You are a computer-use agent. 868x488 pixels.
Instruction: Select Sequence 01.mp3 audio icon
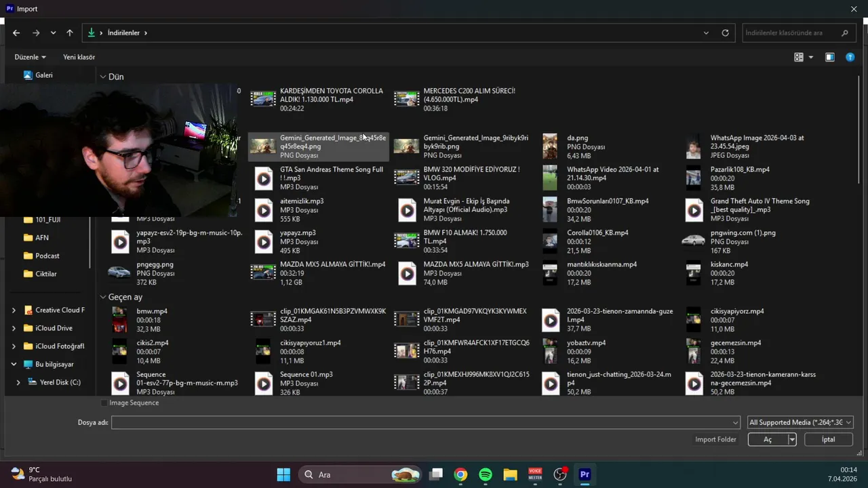(x=263, y=384)
